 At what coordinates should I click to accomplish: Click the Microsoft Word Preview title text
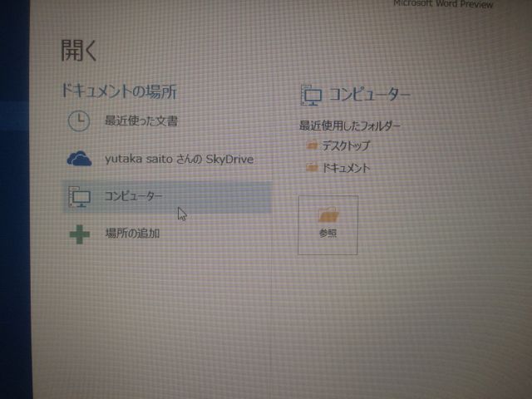443,4
